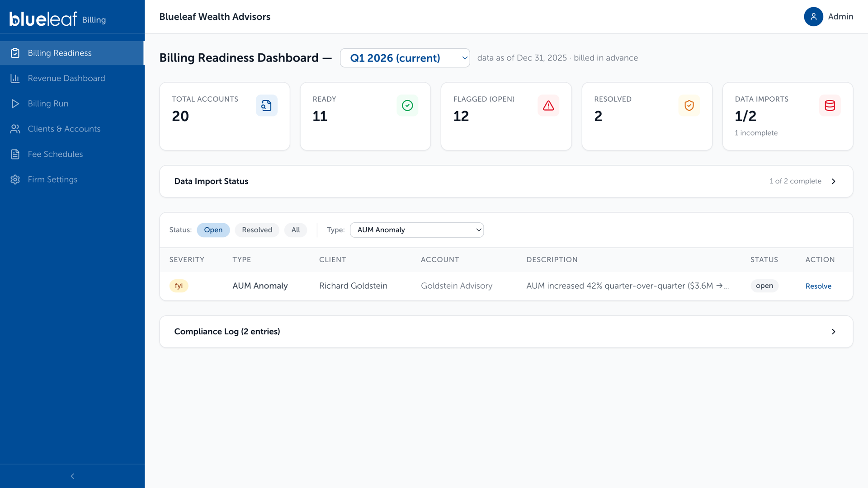The height and width of the screenshot is (488, 868).
Task: Open the Billing Readiness page
Action: click(72, 53)
